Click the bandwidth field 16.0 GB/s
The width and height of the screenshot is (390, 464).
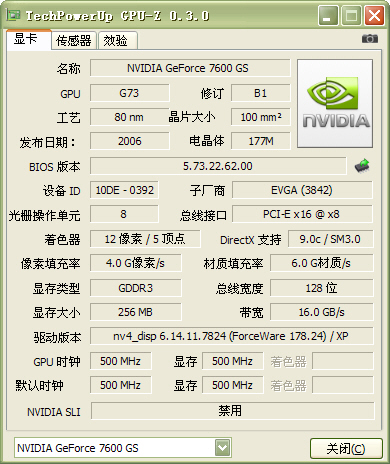coord(321,312)
